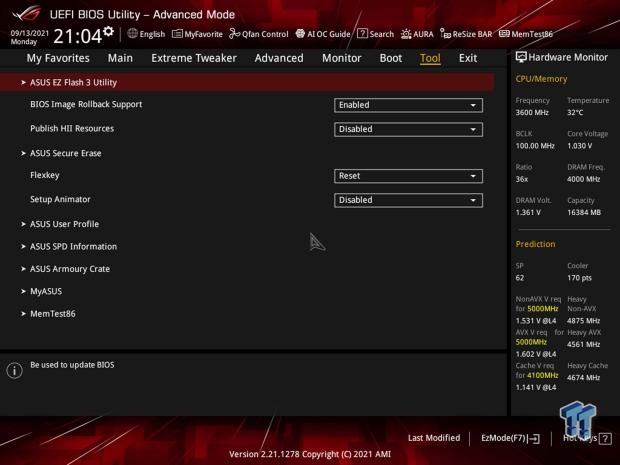
Task: Select the Publish HII Resources label
Action: (x=72, y=129)
